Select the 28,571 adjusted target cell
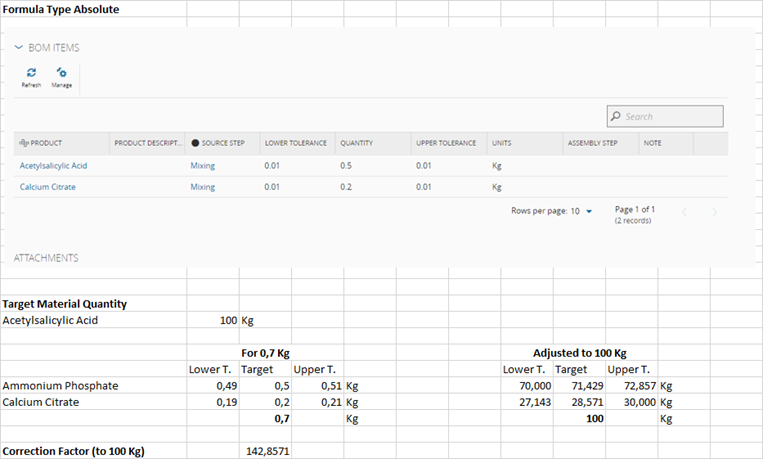Viewport: 763px width, 459px height. (579, 403)
